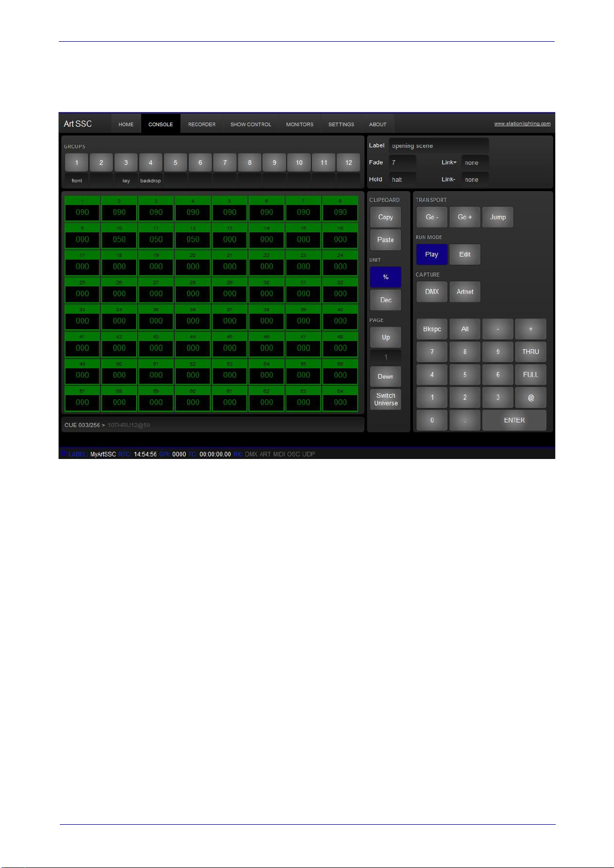Select channel 1 cell showing 090
This screenshot has width=614, height=868.
point(82,209)
